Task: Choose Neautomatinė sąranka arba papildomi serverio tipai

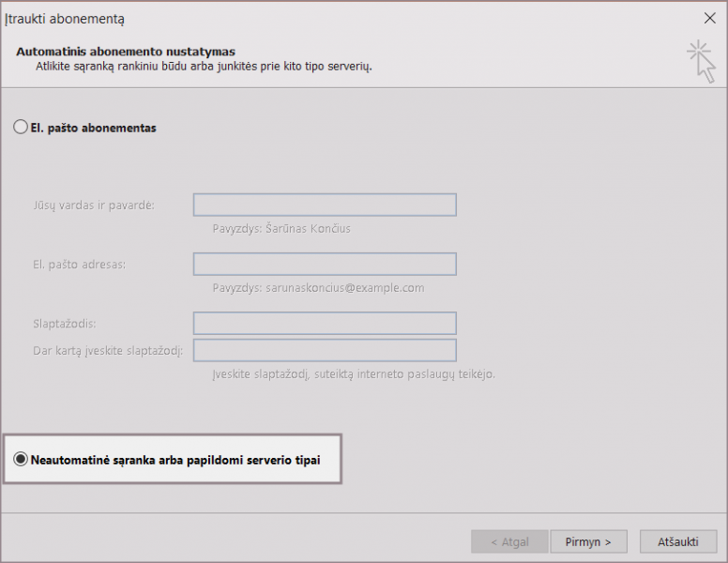Action: [21, 460]
